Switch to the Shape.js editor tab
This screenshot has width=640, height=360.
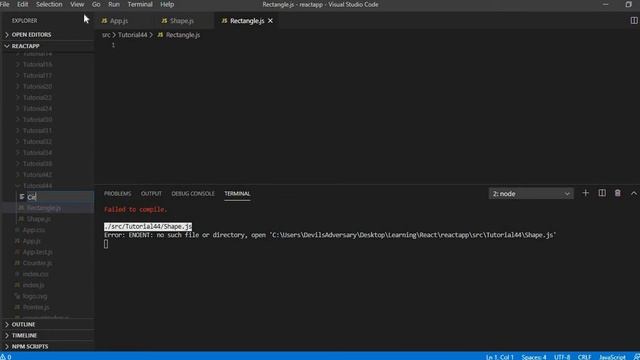(184, 20)
